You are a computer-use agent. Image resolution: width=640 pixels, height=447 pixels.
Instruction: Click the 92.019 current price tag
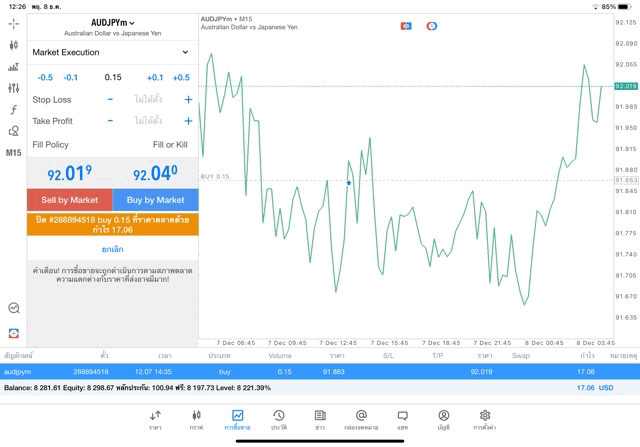pyautogui.click(x=626, y=86)
